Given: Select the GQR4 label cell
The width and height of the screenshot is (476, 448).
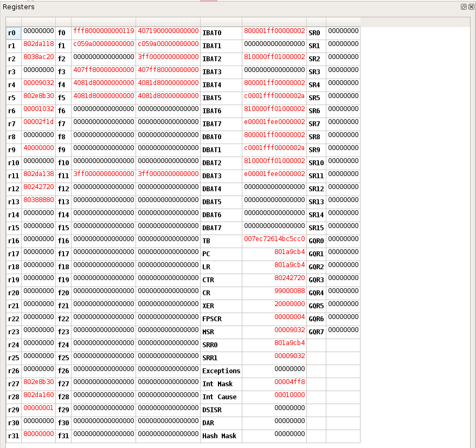Looking at the screenshot, I should [316, 293].
